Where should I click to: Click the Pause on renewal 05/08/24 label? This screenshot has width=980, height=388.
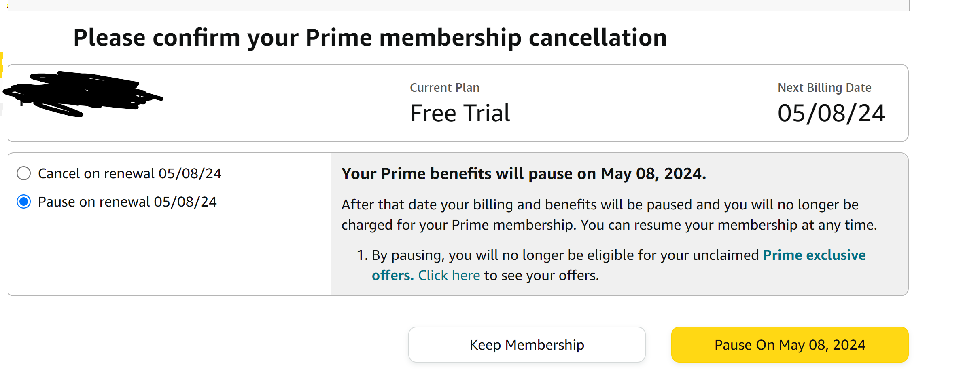pyautogui.click(x=127, y=202)
